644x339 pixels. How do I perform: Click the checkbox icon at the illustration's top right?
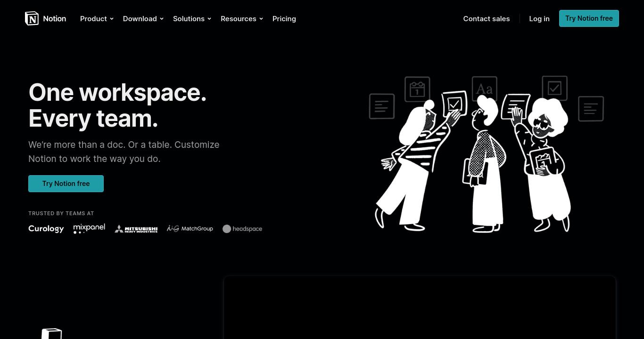[x=555, y=88]
